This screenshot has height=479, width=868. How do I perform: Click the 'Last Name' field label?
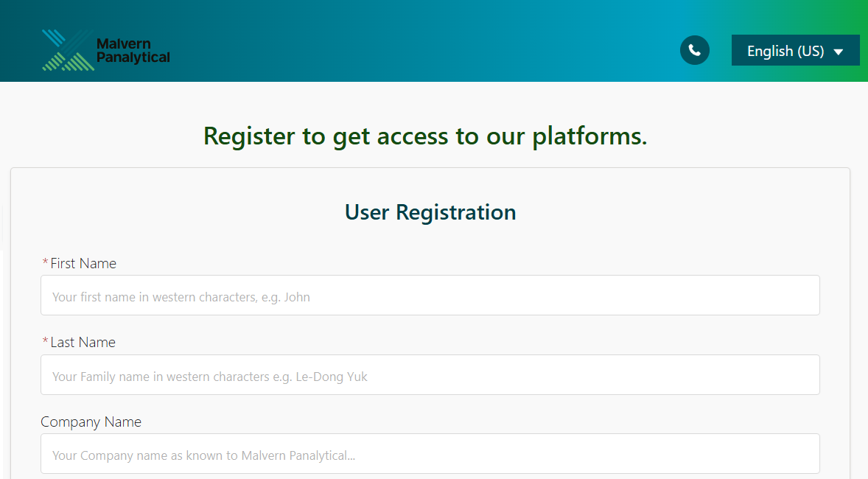coord(83,343)
